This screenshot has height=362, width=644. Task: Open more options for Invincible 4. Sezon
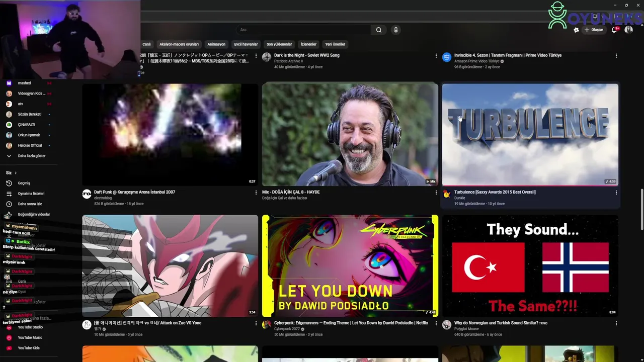coord(616,56)
